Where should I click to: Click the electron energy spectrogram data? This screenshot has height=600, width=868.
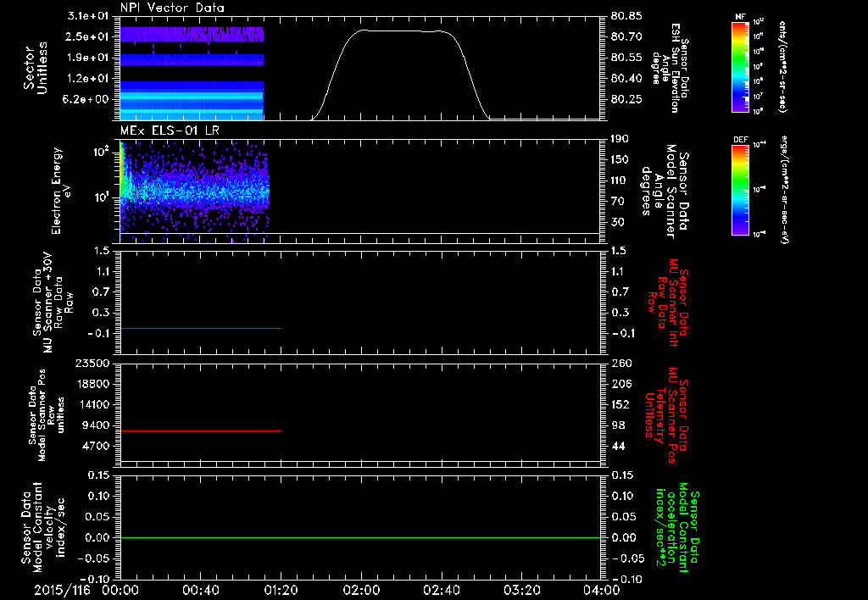(194, 191)
